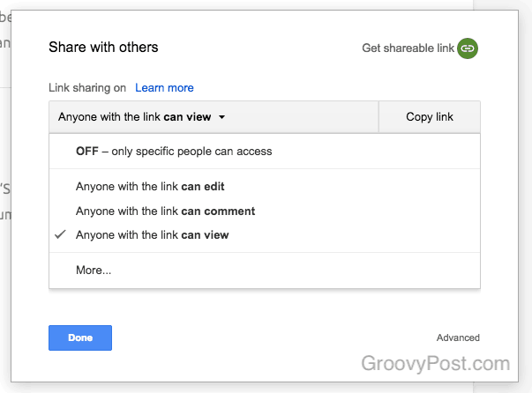Select the checked Anyone with link can view option

point(265,234)
